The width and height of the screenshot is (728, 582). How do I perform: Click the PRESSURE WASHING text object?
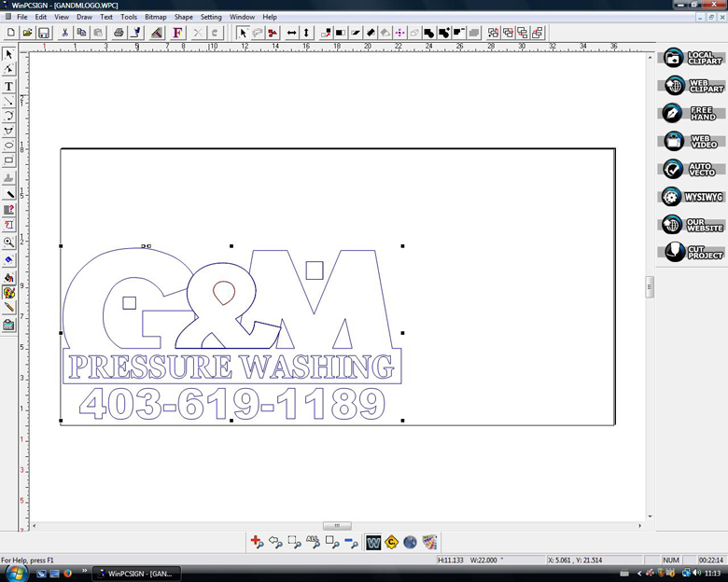[231, 367]
